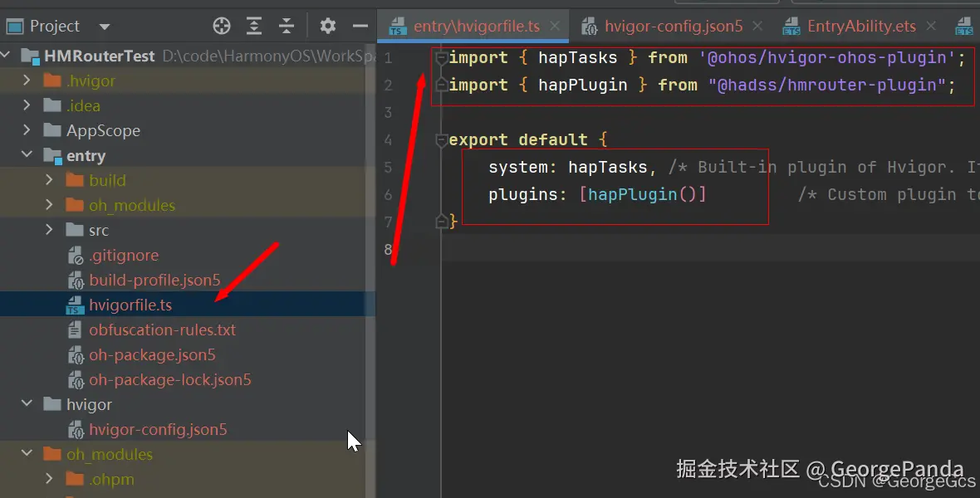Fold the export default block
The height and width of the screenshot is (498, 980).
pos(441,139)
